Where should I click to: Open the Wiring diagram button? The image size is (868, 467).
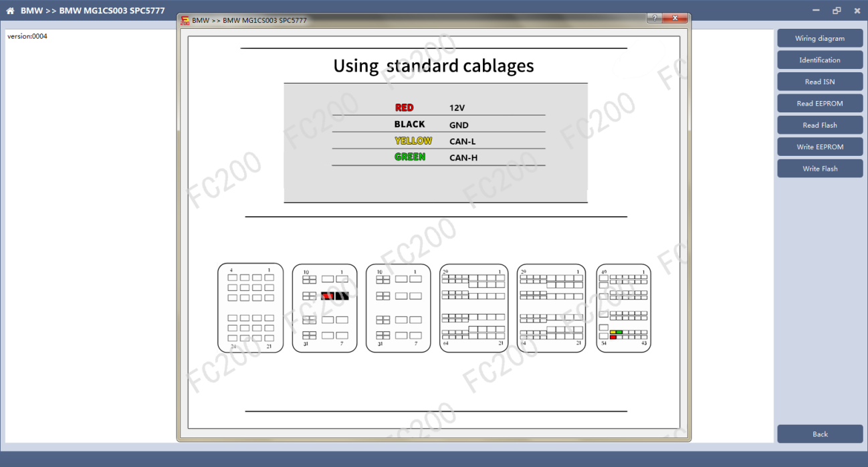coord(820,38)
